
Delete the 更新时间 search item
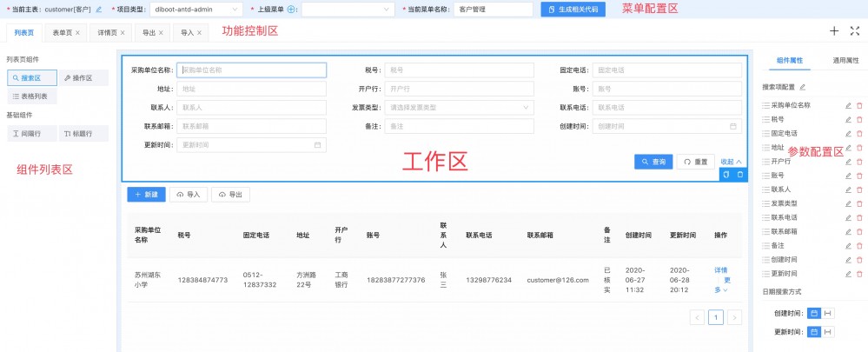coord(859,274)
